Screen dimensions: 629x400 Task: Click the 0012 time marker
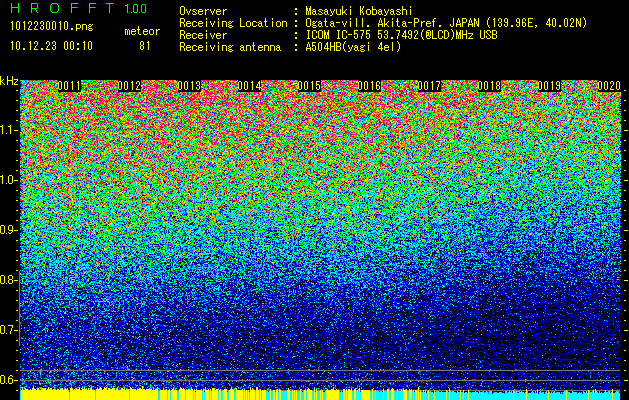click(x=130, y=86)
